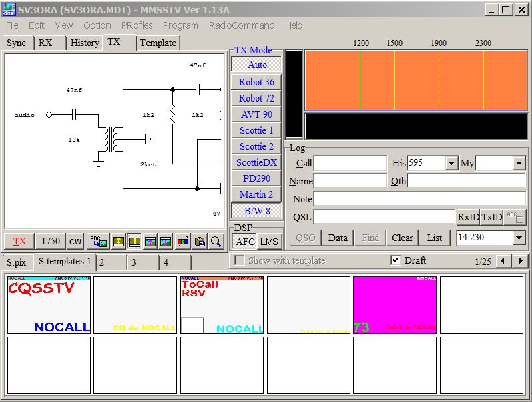Viewport: 532px width, 402px height.
Task: Open the Edit menu
Action: click(x=36, y=25)
